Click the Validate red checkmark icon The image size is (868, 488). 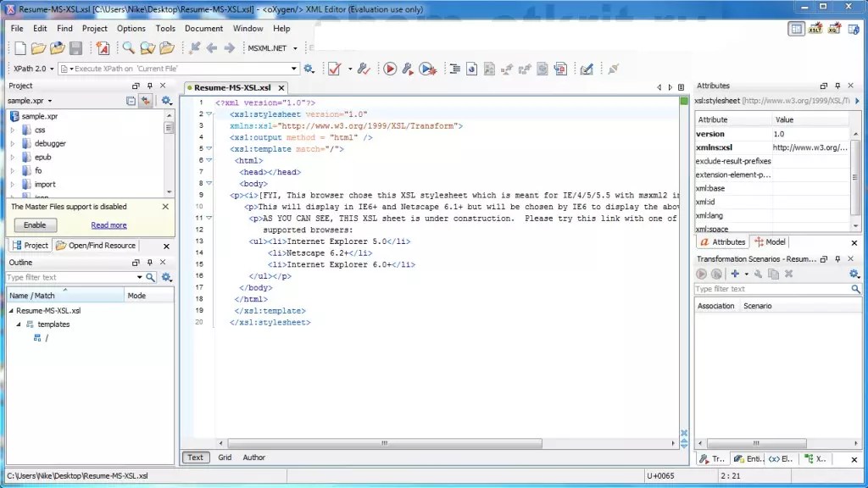click(x=334, y=69)
